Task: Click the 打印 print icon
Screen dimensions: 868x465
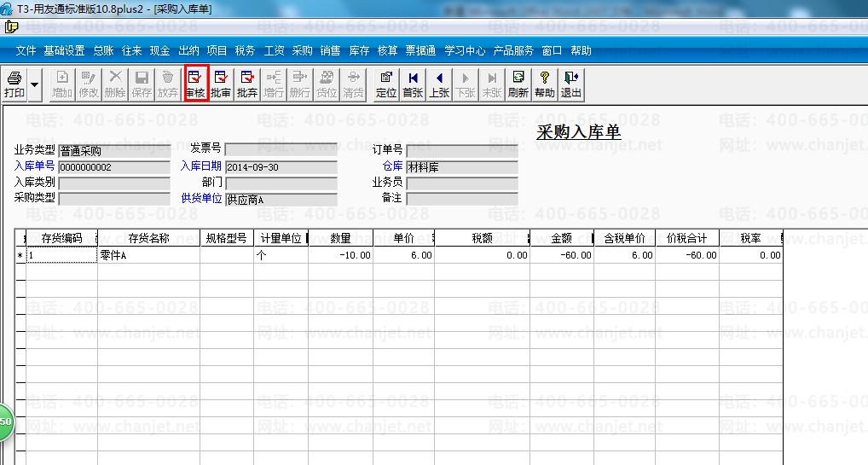Action: click(14, 84)
